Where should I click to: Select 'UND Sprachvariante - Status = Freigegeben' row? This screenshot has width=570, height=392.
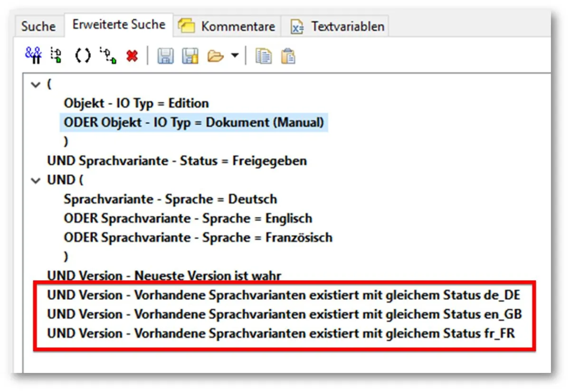pyautogui.click(x=177, y=161)
